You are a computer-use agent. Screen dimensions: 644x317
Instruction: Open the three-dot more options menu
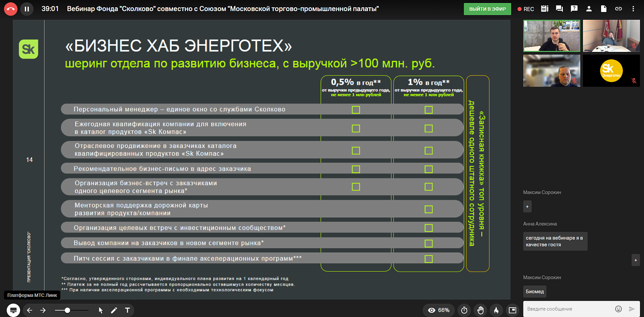633,9
